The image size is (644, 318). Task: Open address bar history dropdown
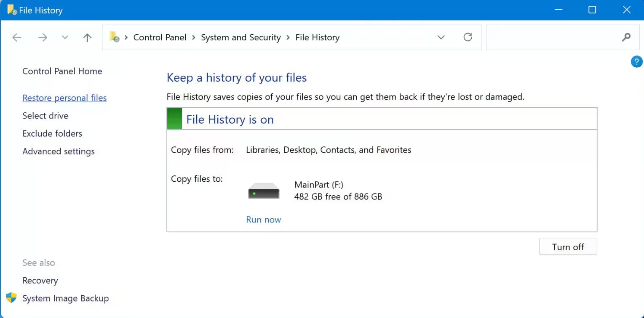point(441,37)
